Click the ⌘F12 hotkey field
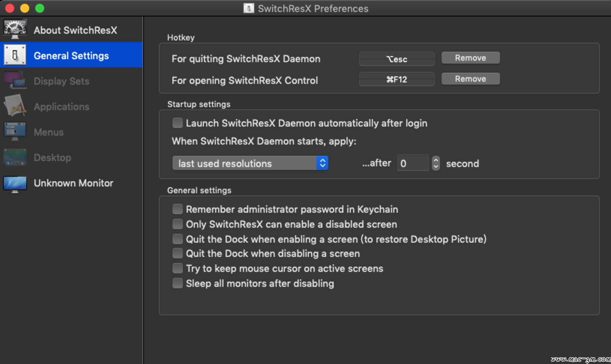Screen dimensions: 611x364 [397, 79]
